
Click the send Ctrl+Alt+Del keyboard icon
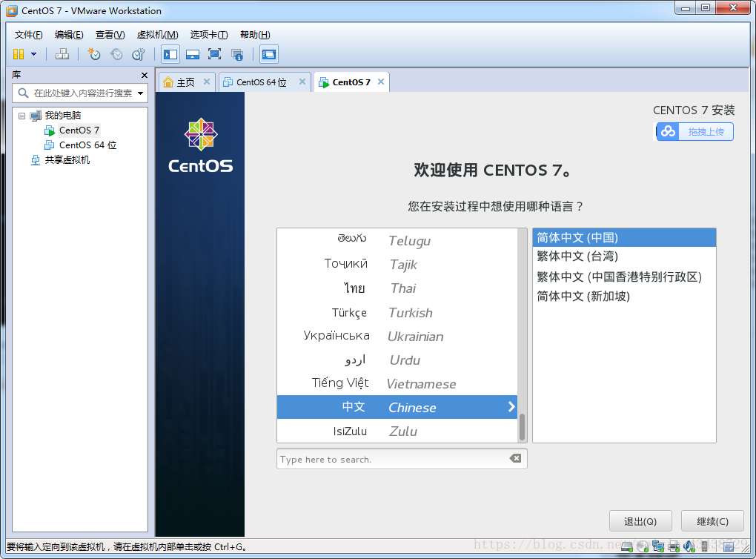click(62, 54)
